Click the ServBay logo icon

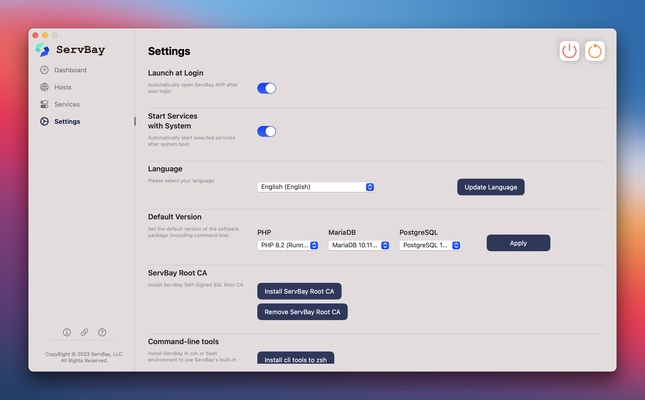click(x=42, y=50)
